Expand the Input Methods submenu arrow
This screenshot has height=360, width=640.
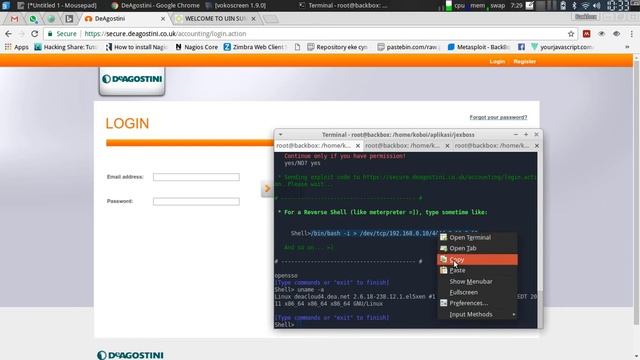514,314
